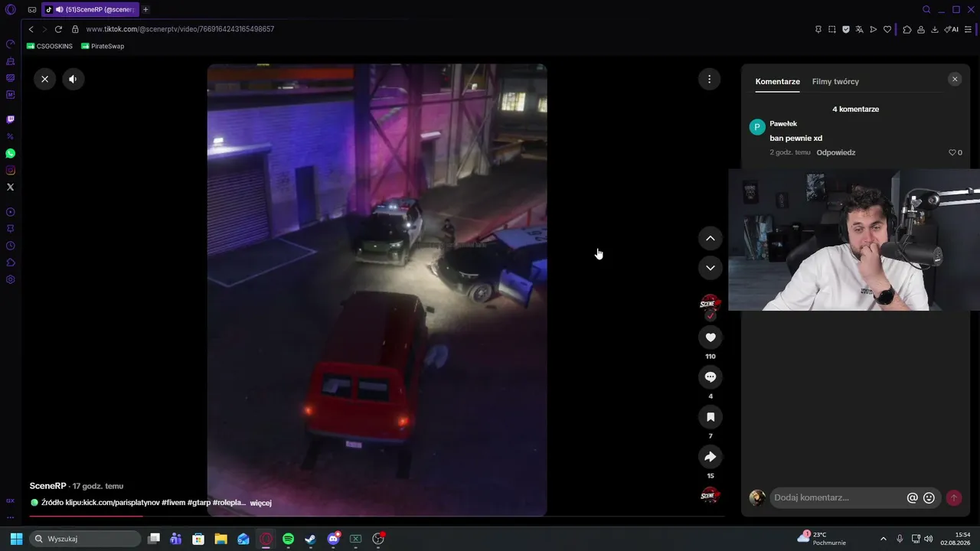Take a snapshot with the toolbar capture icon
The height and width of the screenshot is (551, 980).
point(832,29)
